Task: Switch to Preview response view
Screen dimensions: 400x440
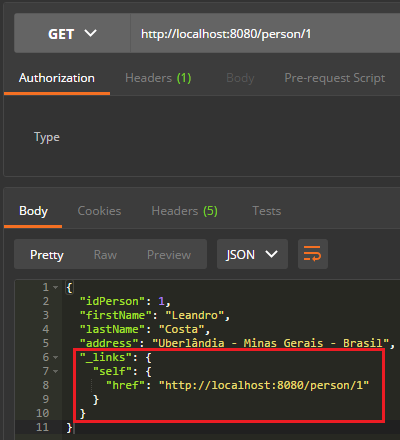Action: tap(169, 255)
